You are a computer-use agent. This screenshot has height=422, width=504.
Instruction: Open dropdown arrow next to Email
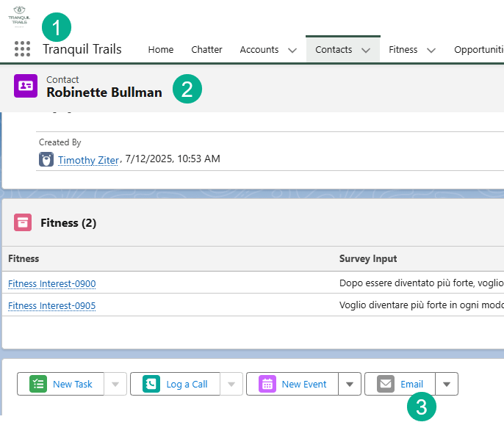pos(447,384)
